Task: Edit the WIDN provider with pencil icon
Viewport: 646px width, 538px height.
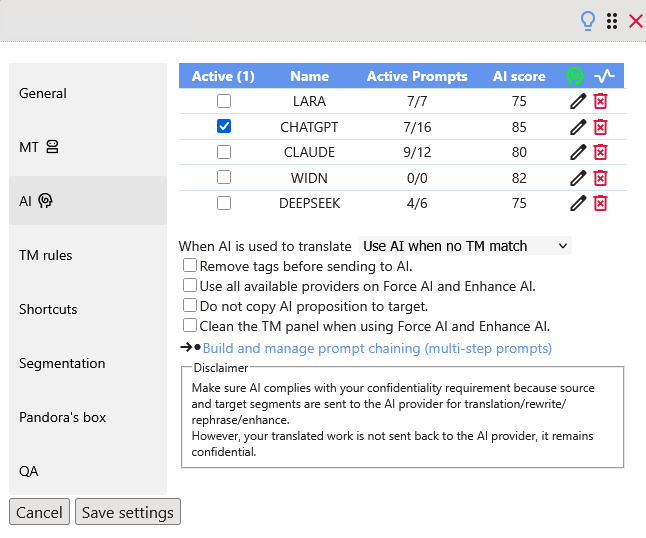Action: point(578,178)
